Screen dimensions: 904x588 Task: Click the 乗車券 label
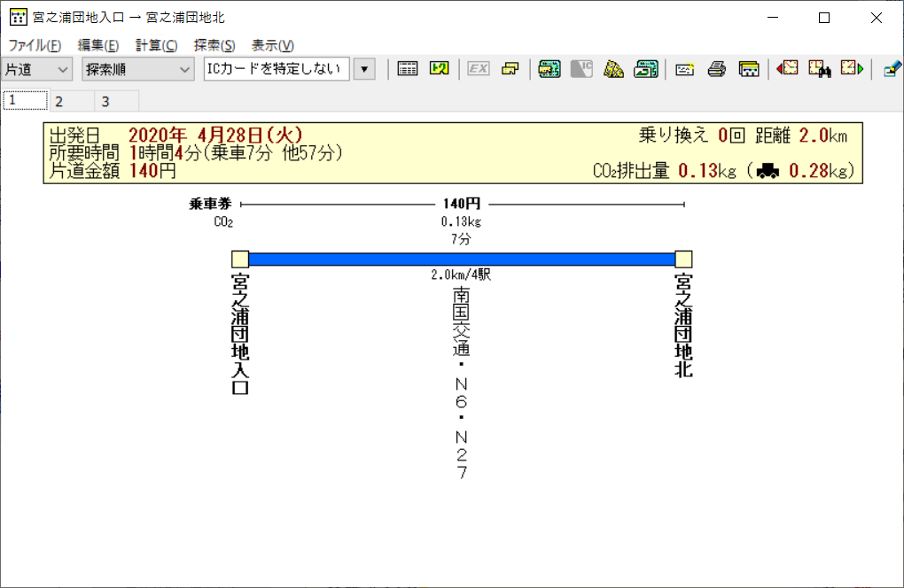coord(210,204)
